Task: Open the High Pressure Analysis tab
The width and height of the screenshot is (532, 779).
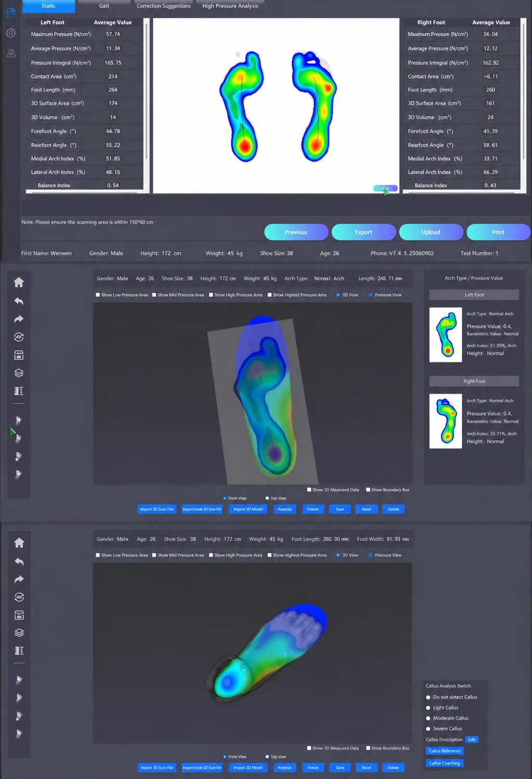Action: 230,6
